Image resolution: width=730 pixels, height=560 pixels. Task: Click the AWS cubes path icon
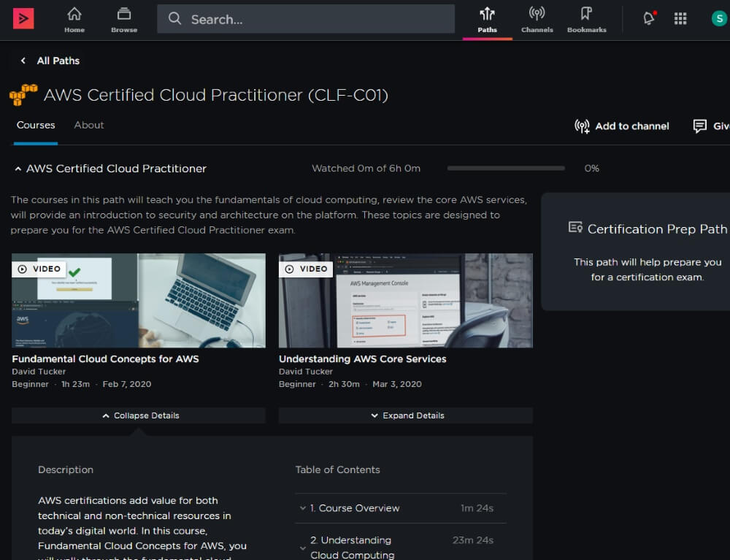click(23, 95)
